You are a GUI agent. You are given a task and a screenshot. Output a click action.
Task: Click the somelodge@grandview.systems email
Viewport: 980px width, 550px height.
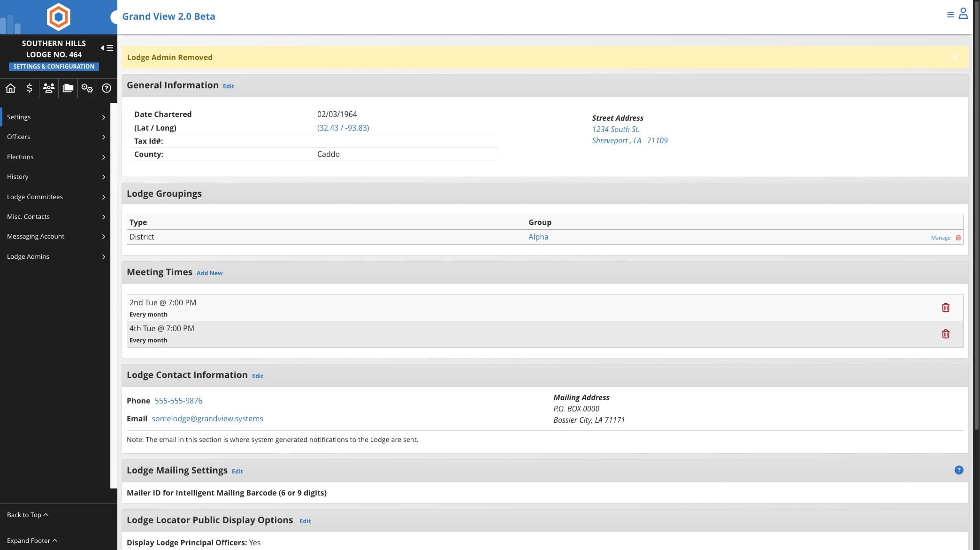coord(207,418)
